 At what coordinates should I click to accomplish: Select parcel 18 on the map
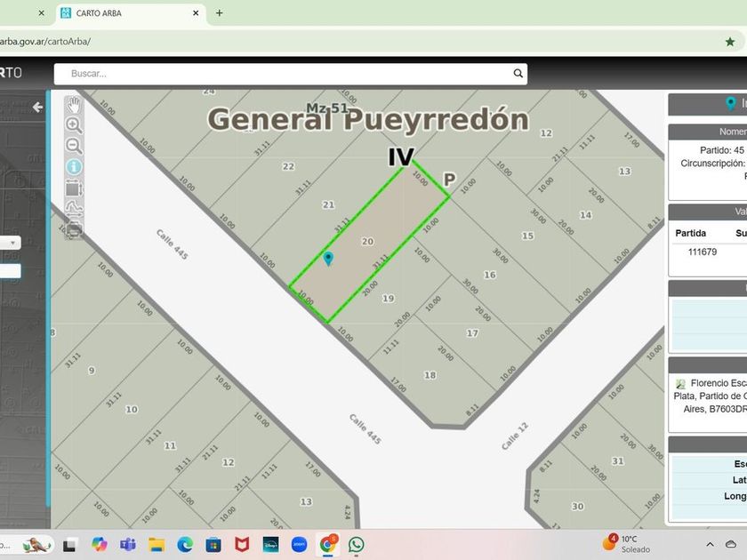click(x=430, y=375)
